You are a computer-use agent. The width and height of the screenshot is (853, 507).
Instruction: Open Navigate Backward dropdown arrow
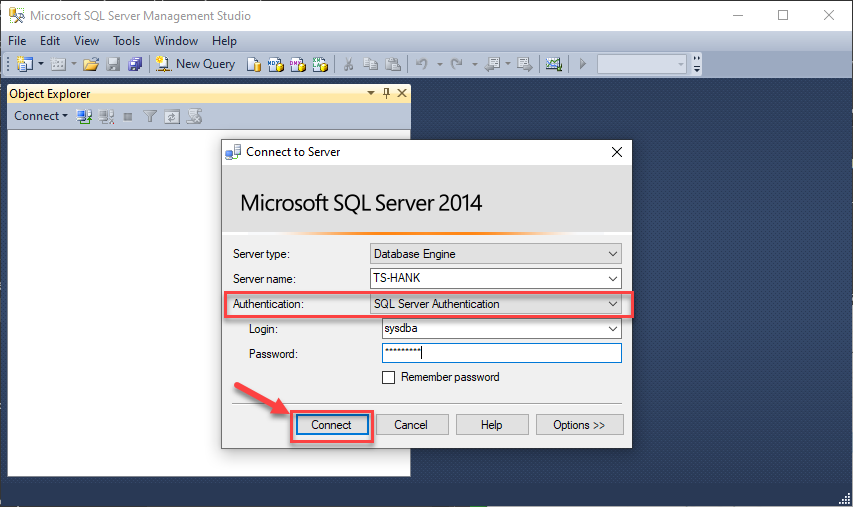click(x=508, y=64)
